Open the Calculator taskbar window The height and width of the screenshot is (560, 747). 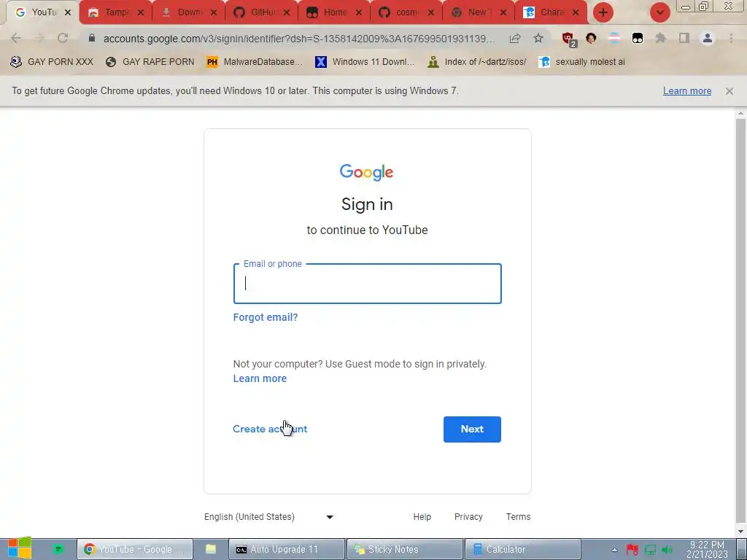coord(522,550)
